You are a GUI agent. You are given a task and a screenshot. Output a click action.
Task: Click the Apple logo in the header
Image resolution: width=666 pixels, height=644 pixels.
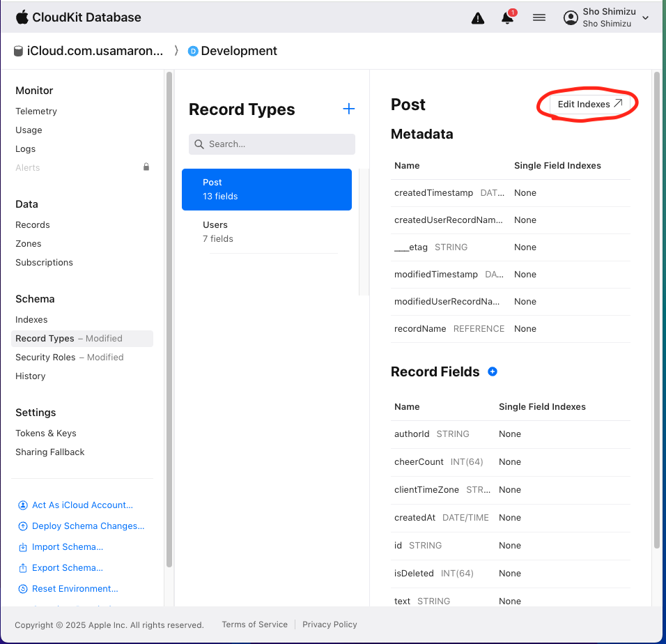(22, 17)
